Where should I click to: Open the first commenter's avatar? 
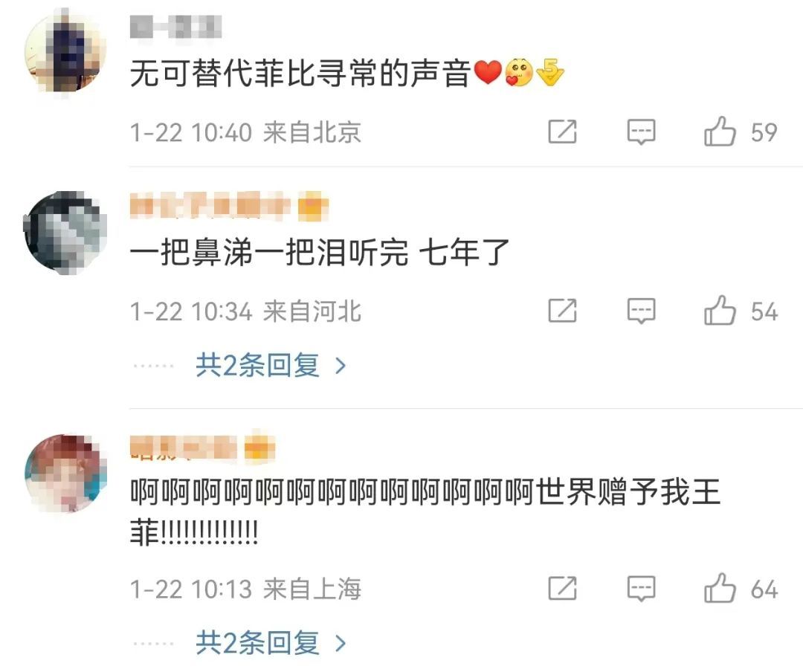pyautogui.click(x=65, y=51)
